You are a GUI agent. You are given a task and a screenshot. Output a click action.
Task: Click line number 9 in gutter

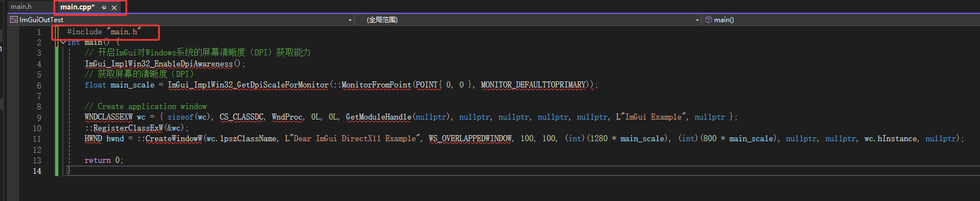point(39,117)
